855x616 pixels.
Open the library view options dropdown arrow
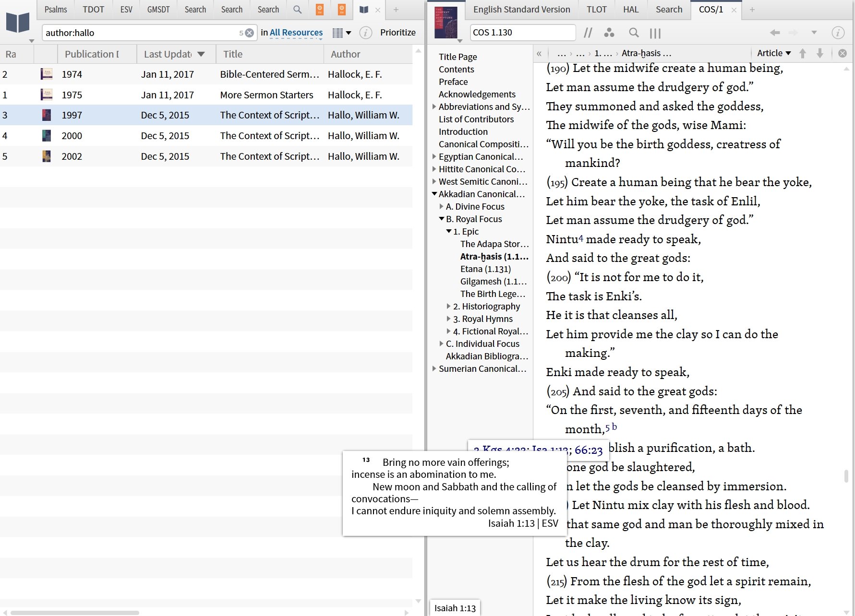click(349, 33)
